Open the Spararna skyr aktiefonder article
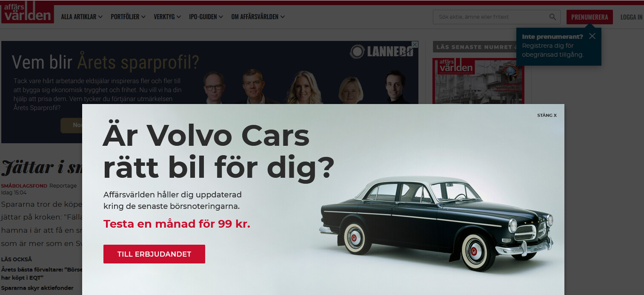The image size is (644, 295). click(x=37, y=288)
